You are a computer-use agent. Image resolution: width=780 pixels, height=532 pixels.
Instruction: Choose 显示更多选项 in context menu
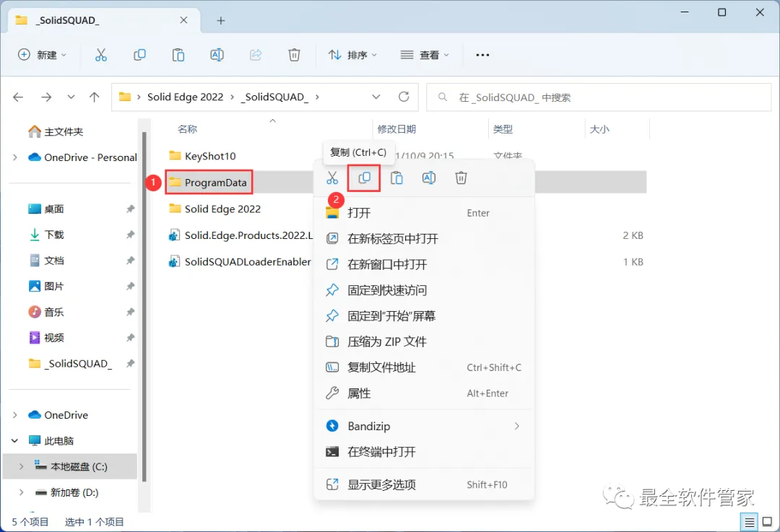pos(425,485)
